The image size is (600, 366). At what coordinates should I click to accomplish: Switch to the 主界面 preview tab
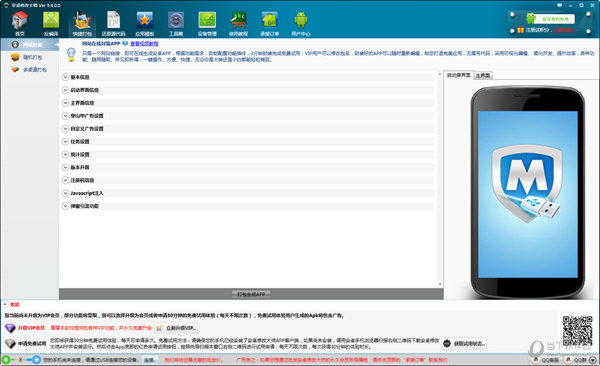click(x=483, y=75)
